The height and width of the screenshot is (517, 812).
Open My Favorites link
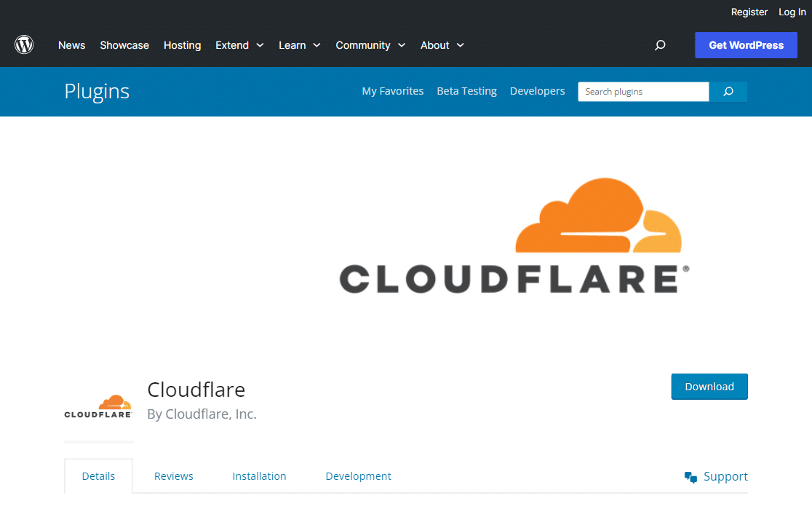pos(392,91)
